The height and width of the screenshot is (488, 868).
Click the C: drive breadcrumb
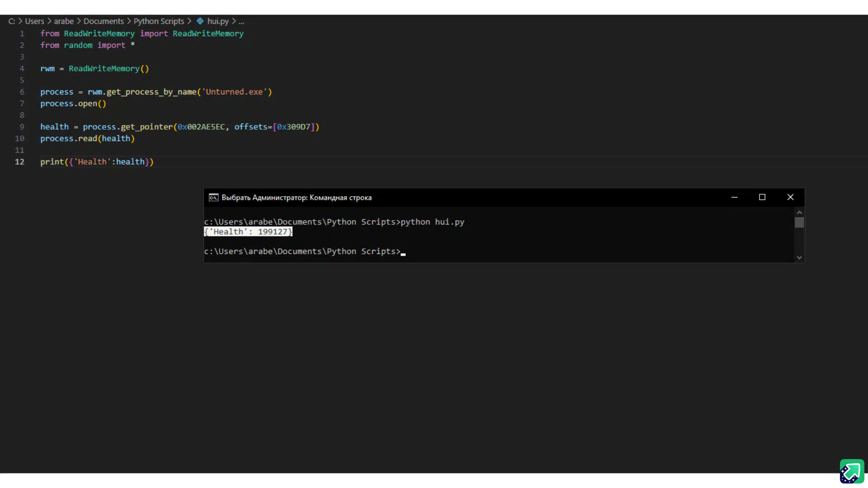pyautogui.click(x=11, y=21)
